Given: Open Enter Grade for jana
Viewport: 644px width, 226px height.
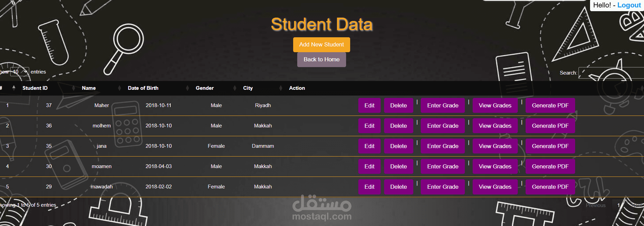Looking at the screenshot, I should click(x=442, y=146).
